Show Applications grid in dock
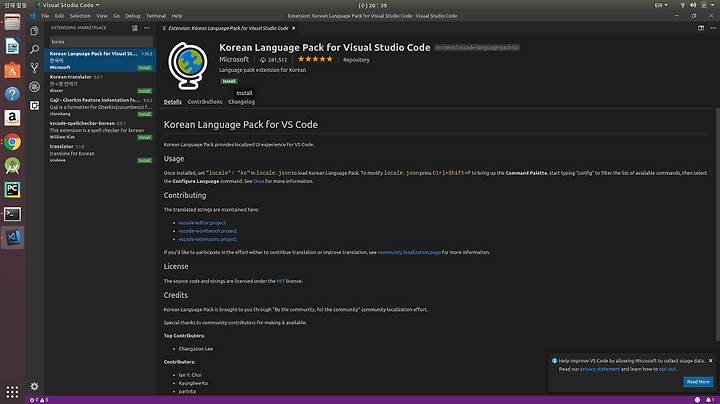 [x=12, y=392]
